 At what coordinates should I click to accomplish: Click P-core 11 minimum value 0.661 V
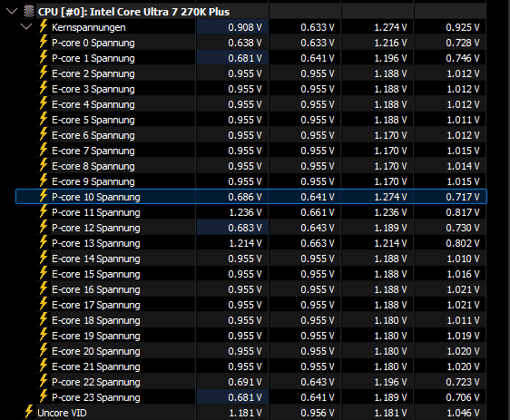point(318,212)
